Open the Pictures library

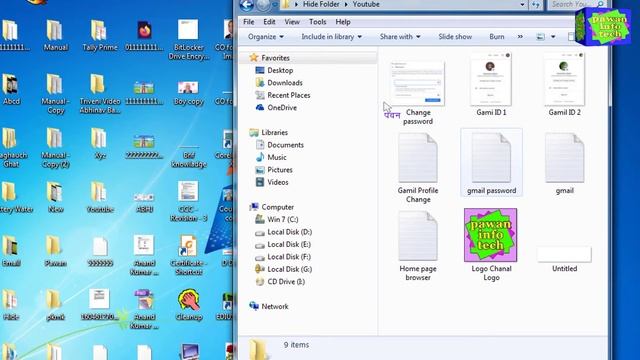[280, 170]
